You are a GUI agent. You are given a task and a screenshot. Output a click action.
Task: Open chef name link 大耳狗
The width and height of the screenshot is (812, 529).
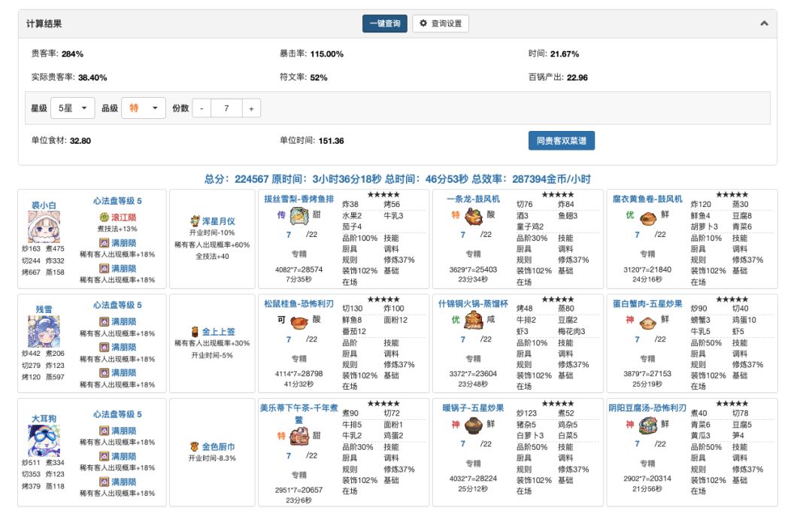click(x=44, y=418)
